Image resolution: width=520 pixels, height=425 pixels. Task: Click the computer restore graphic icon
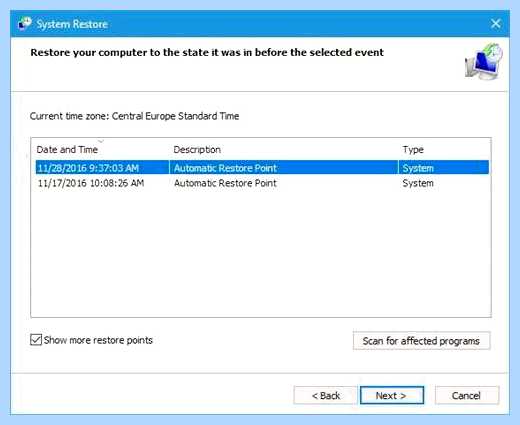coord(484,61)
